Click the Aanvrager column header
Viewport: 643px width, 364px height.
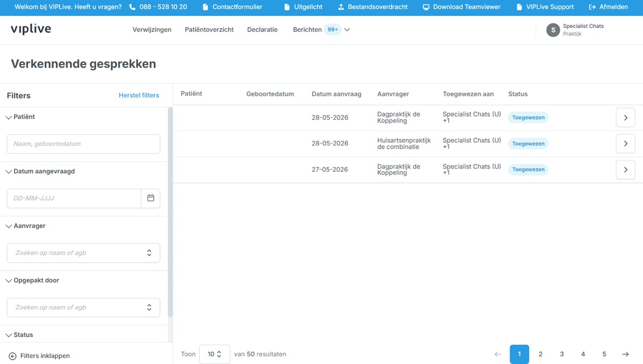(393, 94)
